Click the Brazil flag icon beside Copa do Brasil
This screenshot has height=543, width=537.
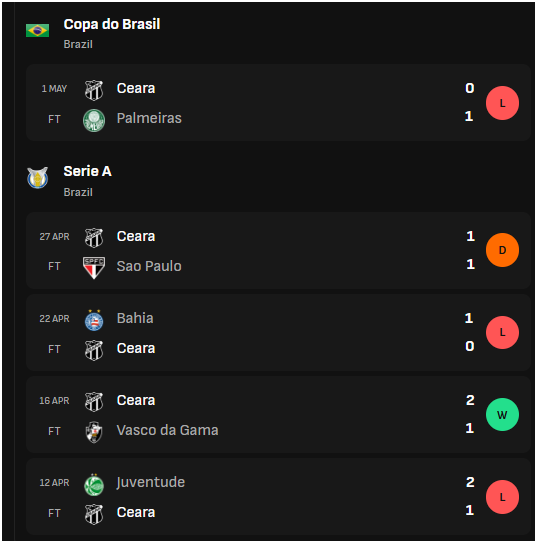37,30
